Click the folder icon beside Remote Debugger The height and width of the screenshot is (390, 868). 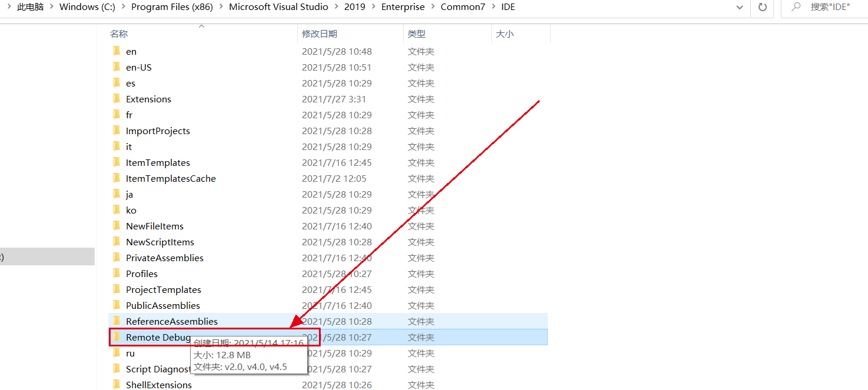coord(116,337)
